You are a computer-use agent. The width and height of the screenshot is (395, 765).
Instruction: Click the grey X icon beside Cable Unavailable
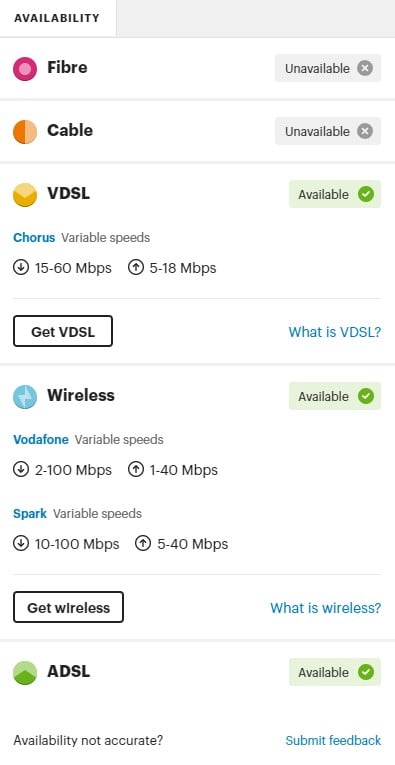click(x=365, y=131)
